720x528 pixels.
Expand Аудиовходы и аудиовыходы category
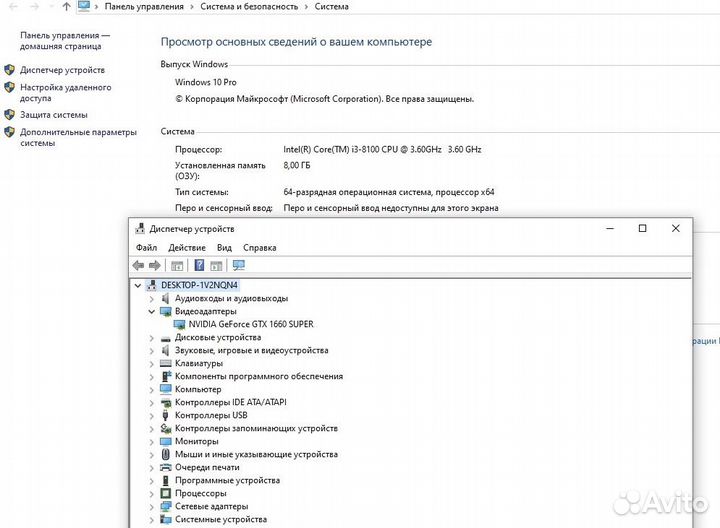pos(152,298)
